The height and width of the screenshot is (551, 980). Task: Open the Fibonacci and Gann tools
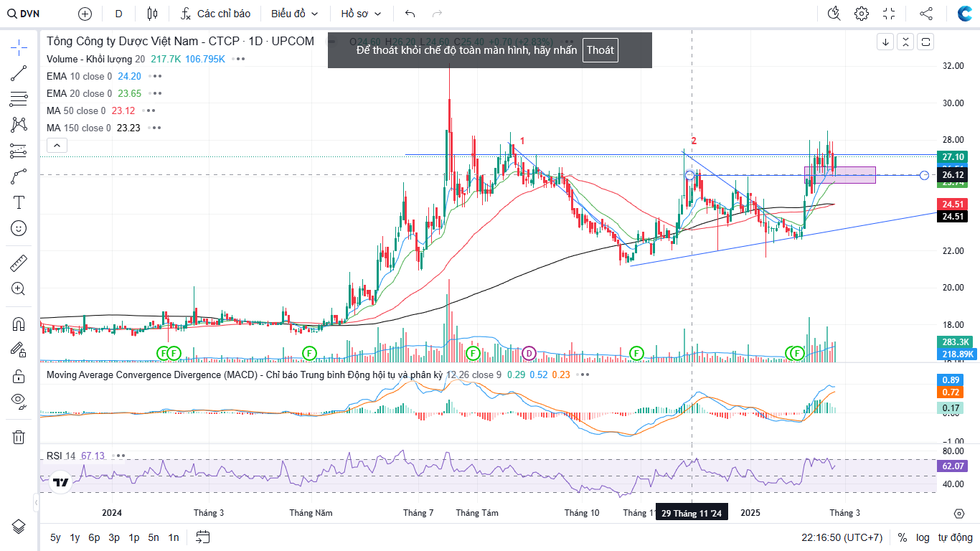tap(19, 99)
